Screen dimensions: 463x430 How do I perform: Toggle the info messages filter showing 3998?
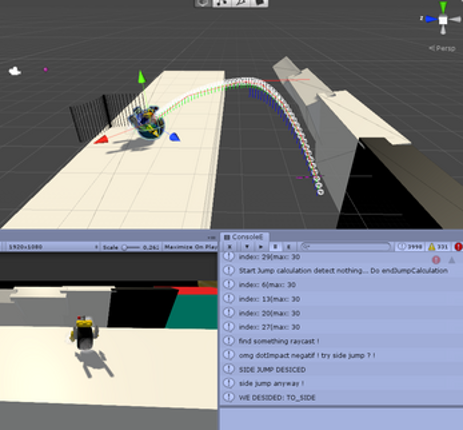(x=410, y=247)
